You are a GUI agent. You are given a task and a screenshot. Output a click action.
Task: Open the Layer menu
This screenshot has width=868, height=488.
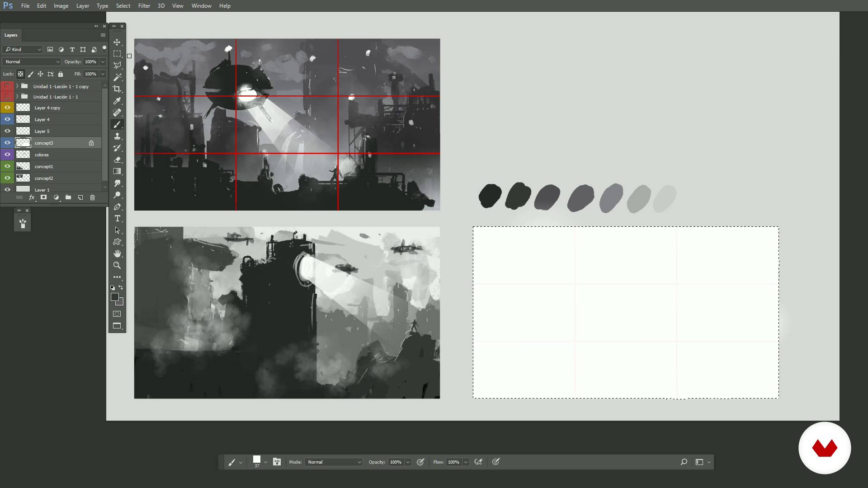83,6
